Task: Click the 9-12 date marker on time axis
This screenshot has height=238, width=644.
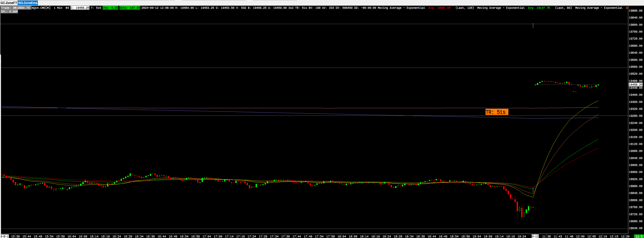Action: coord(535,236)
